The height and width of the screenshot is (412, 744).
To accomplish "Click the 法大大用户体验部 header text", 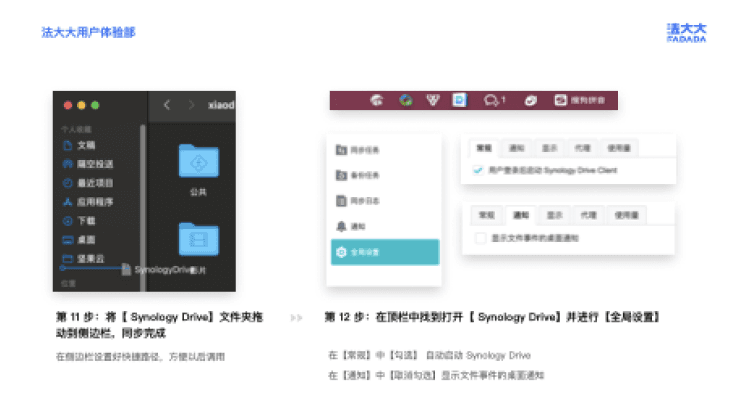I will [88, 32].
